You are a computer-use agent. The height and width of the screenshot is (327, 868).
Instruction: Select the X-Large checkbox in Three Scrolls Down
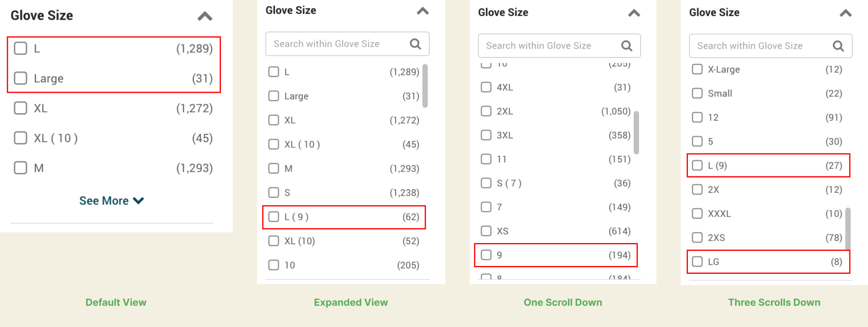696,69
